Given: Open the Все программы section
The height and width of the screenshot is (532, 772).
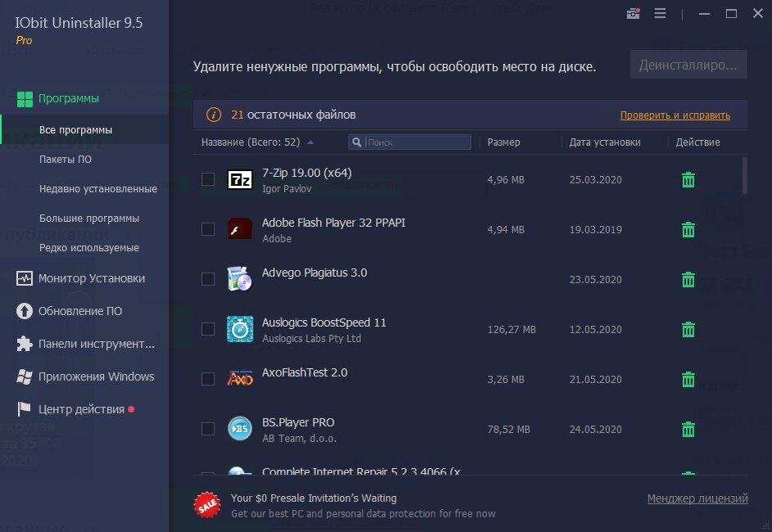Looking at the screenshot, I should [75, 130].
